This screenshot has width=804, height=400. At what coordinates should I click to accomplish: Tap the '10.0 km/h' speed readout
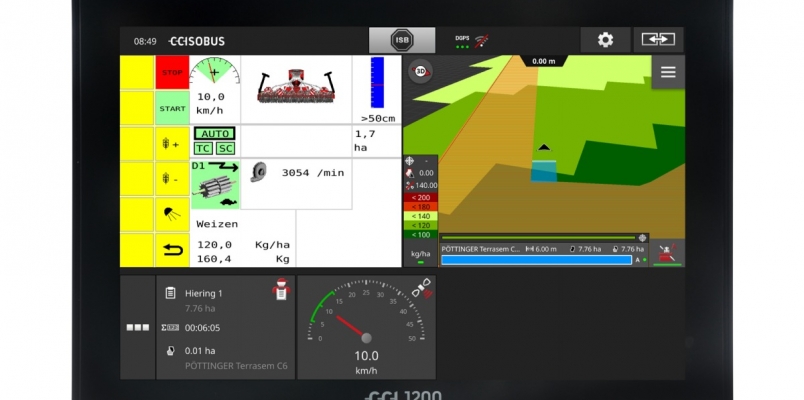tap(366, 362)
